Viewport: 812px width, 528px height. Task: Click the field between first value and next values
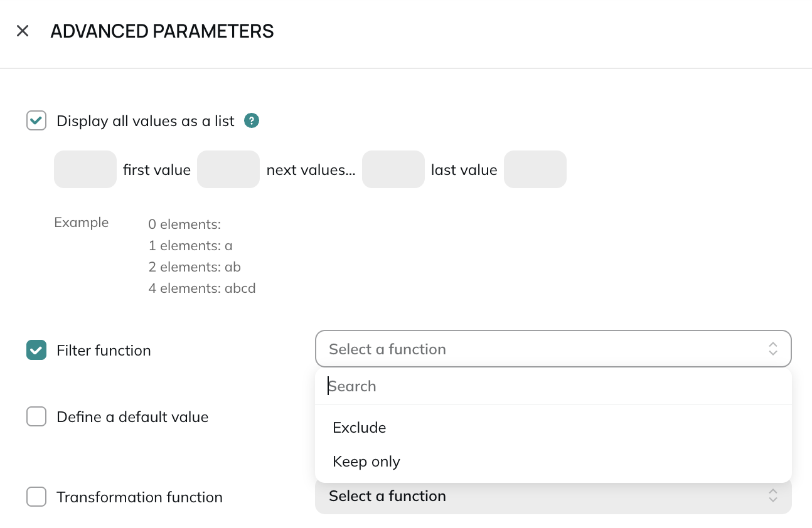tap(228, 169)
